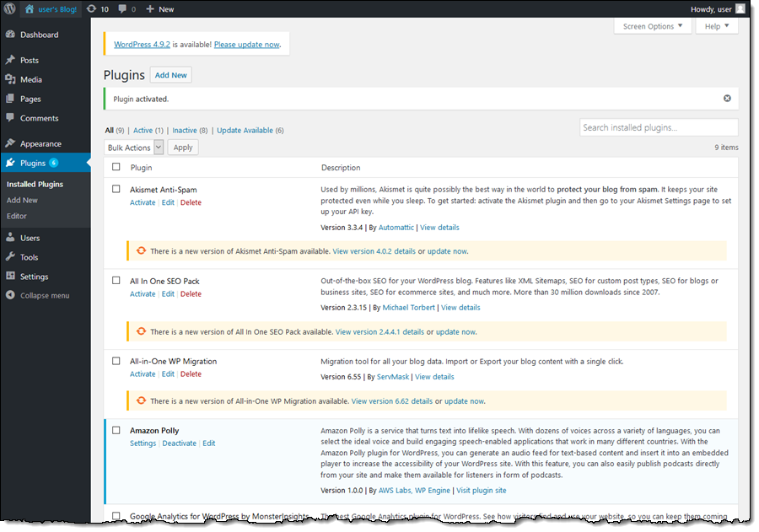The image size is (759, 532).
Task: Deactivate the Amazon Polly plugin
Action: [x=179, y=443]
